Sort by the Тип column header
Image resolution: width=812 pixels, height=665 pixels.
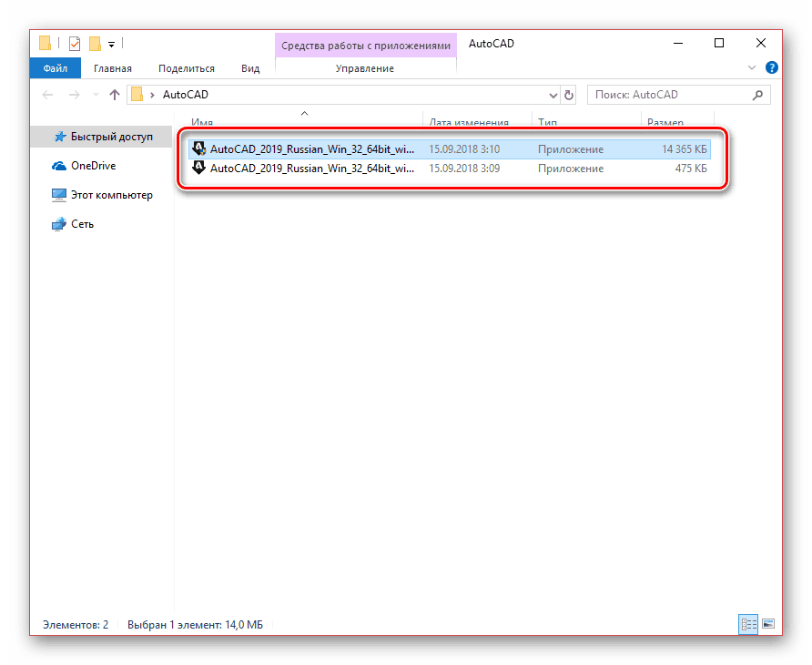pyautogui.click(x=547, y=122)
